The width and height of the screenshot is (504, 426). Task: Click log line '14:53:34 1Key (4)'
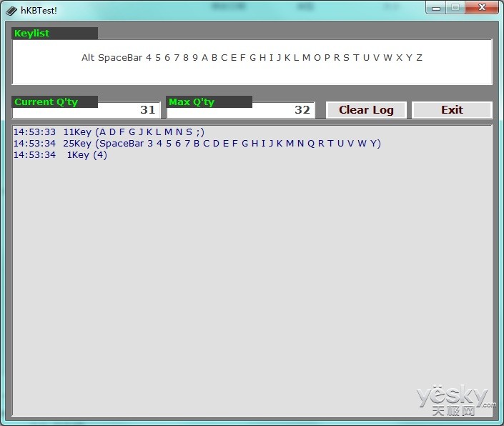click(x=60, y=155)
